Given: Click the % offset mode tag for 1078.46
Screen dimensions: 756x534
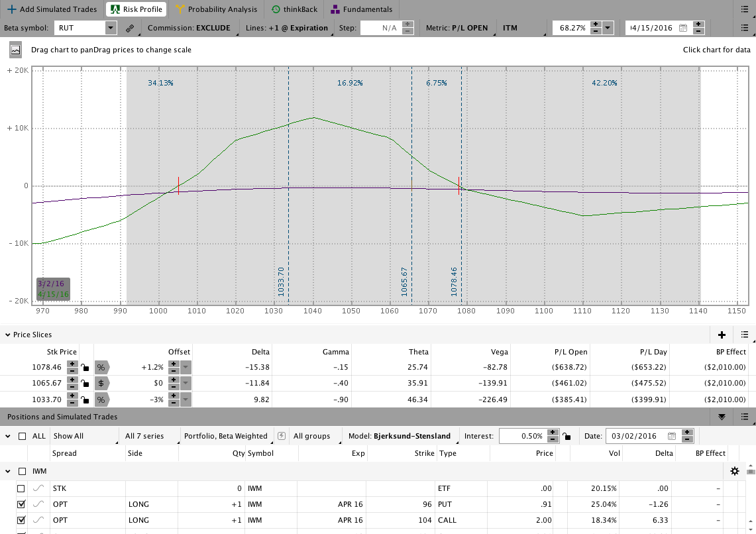Looking at the screenshot, I should 102,367.
